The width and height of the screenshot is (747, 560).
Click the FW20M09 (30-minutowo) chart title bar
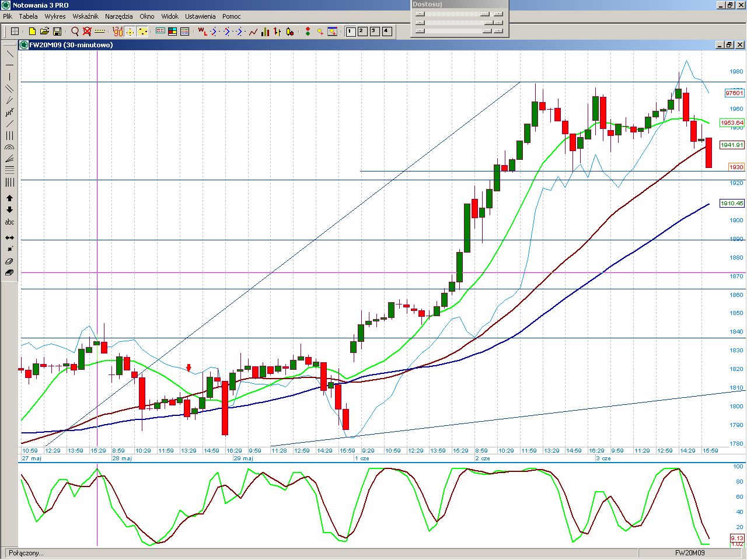[x=382, y=45]
